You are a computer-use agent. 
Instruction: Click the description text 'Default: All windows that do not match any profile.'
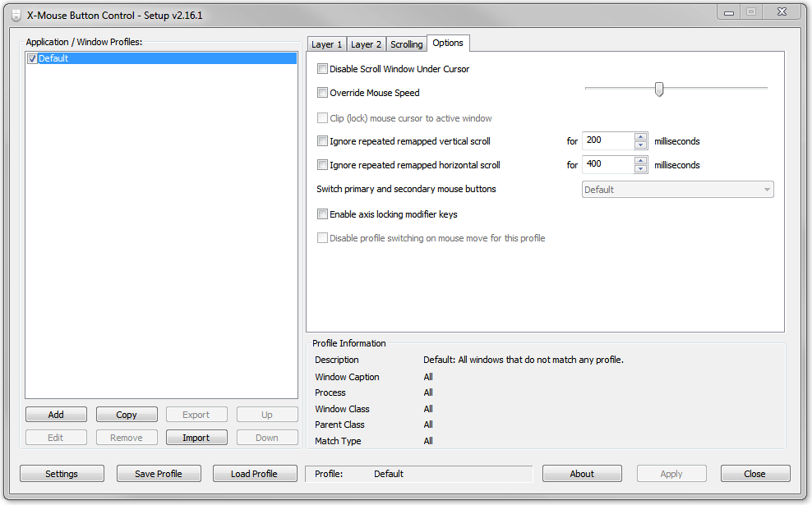pos(523,360)
